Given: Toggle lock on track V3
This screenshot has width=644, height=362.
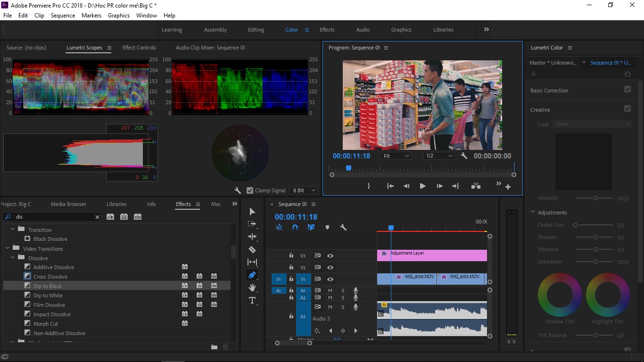Looking at the screenshot, I should point(291,255).
